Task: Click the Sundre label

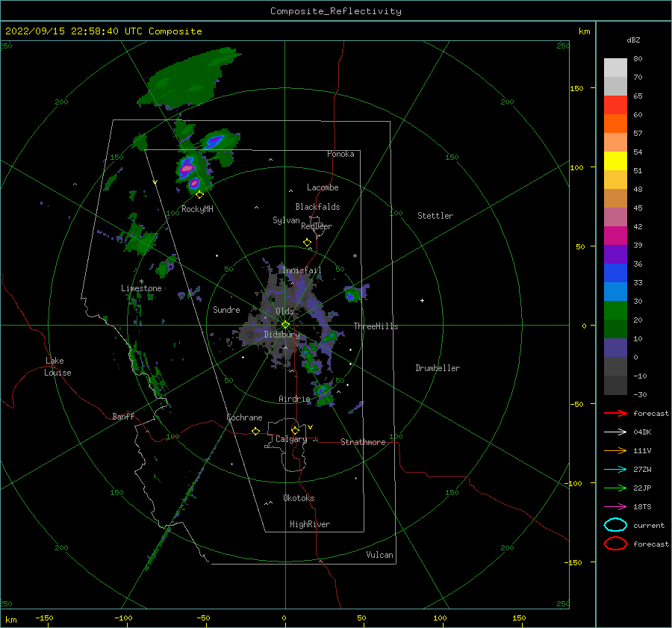Action: (x=226, y=309)
